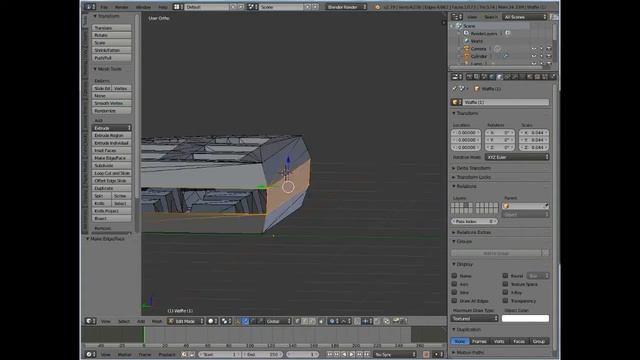Select the Cylinder object icon in outliner
Image resolution: width=640 pixels, height=360 pixels.
[x=467, y=56]
